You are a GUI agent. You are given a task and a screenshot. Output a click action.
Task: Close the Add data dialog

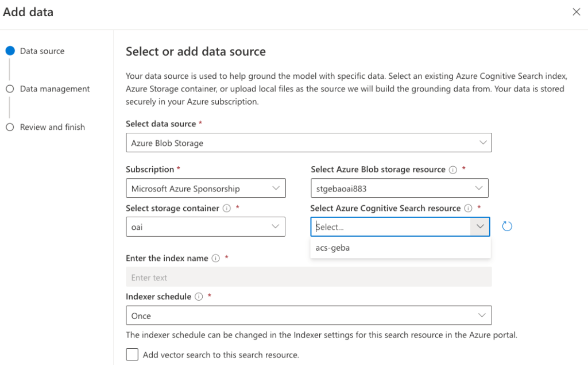pyautogui.click(x=576, y=12)
